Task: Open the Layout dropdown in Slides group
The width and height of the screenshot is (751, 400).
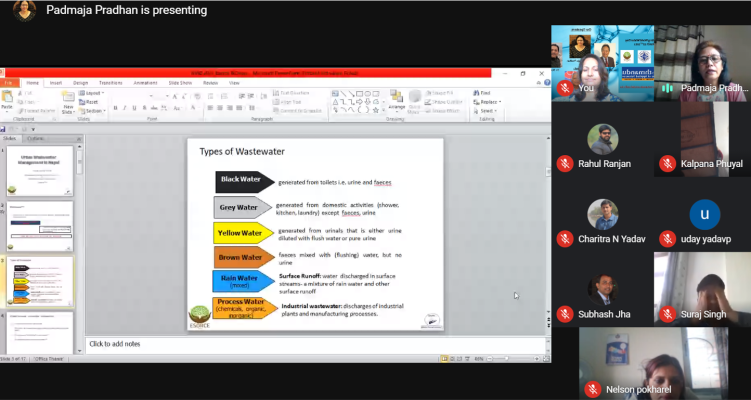Action: (x=93, y=93)
